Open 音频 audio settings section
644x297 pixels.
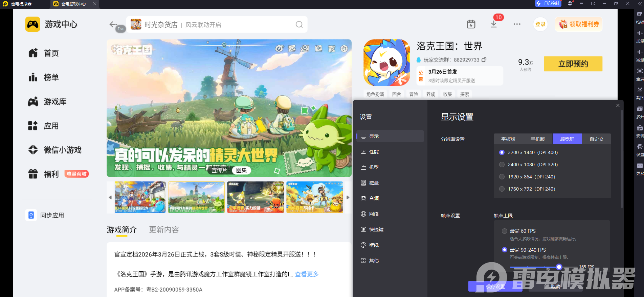[x=390, y=198]
